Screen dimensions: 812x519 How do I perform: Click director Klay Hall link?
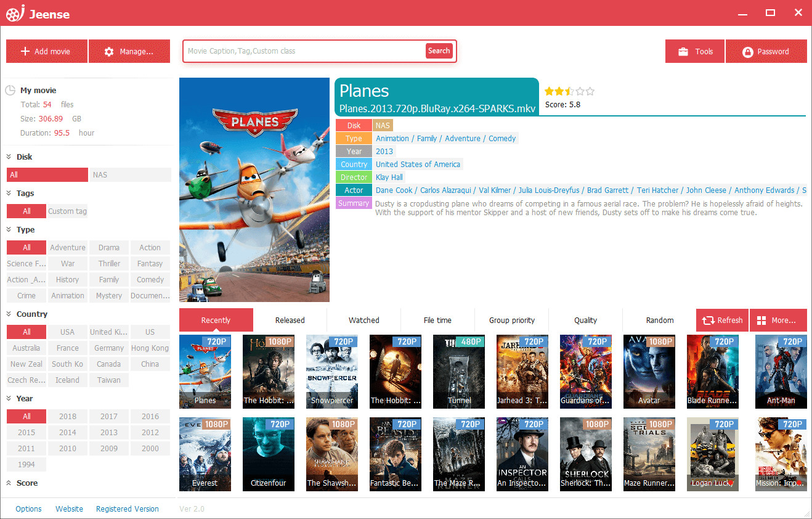389,178
